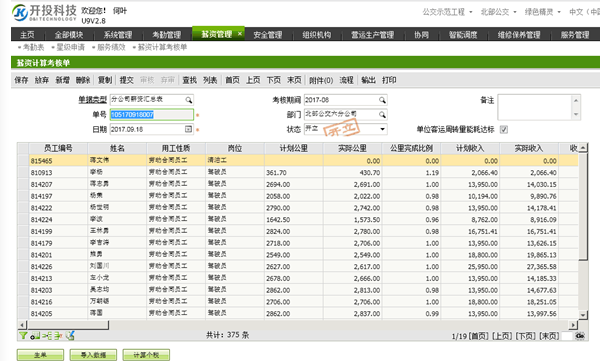The image size is (606, 361).
Task: Expand the 公交示范工程 dropdown at top
Action: (471, 12)
